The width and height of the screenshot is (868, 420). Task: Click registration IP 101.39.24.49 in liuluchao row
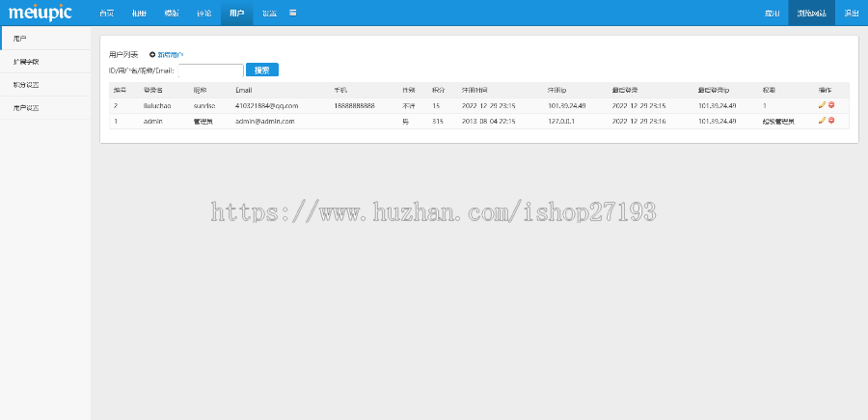[x=567, y=105]
